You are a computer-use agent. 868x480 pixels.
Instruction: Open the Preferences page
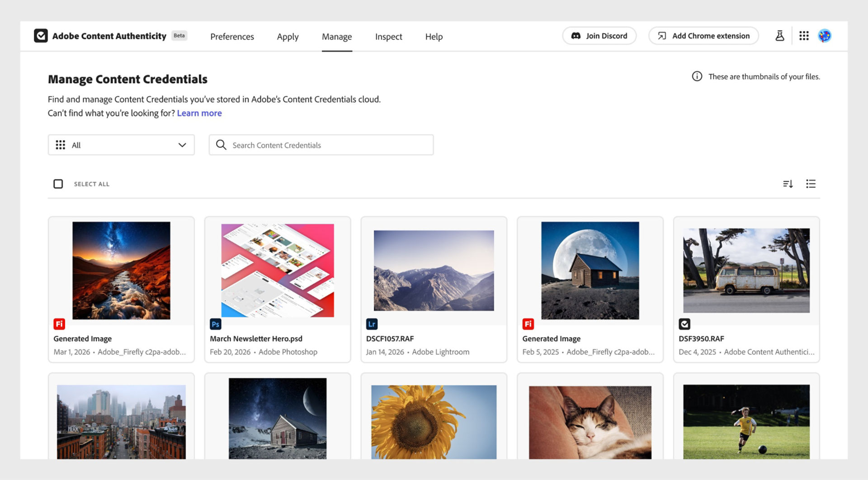coord(232,37)
